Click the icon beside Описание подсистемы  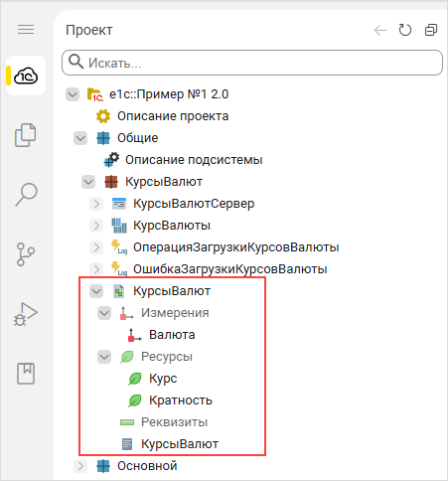tap(111, 160)
